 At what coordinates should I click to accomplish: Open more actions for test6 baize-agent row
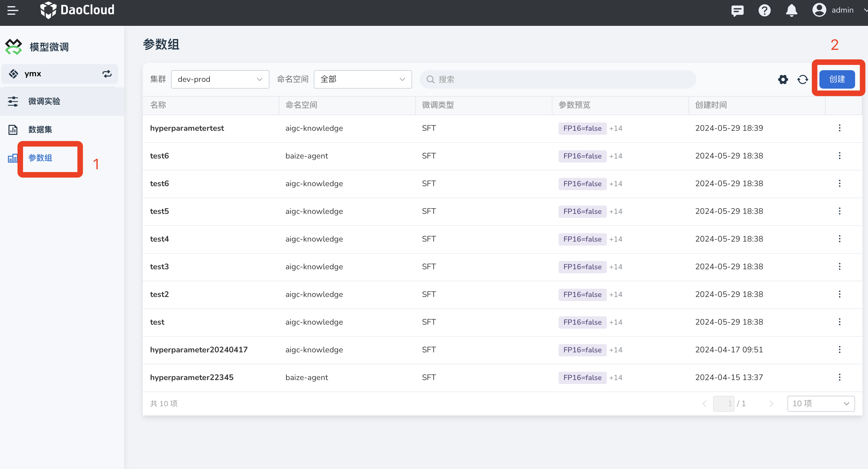click(839, 156)
